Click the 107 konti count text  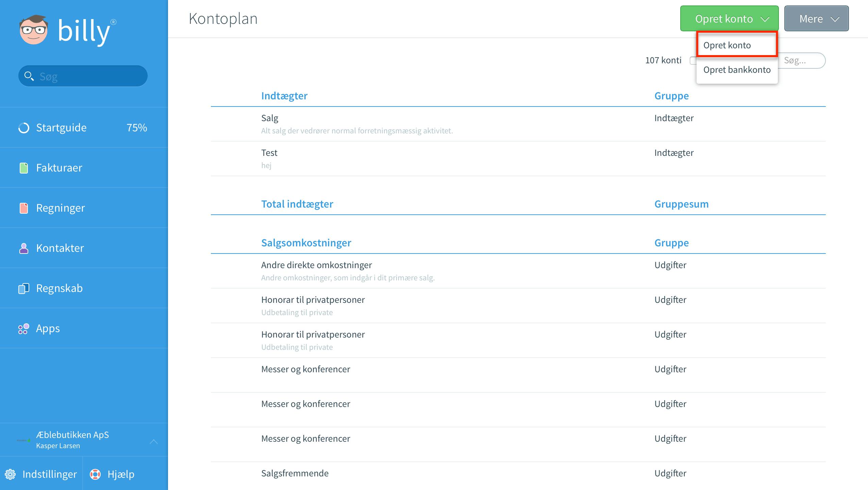point(663,60)
